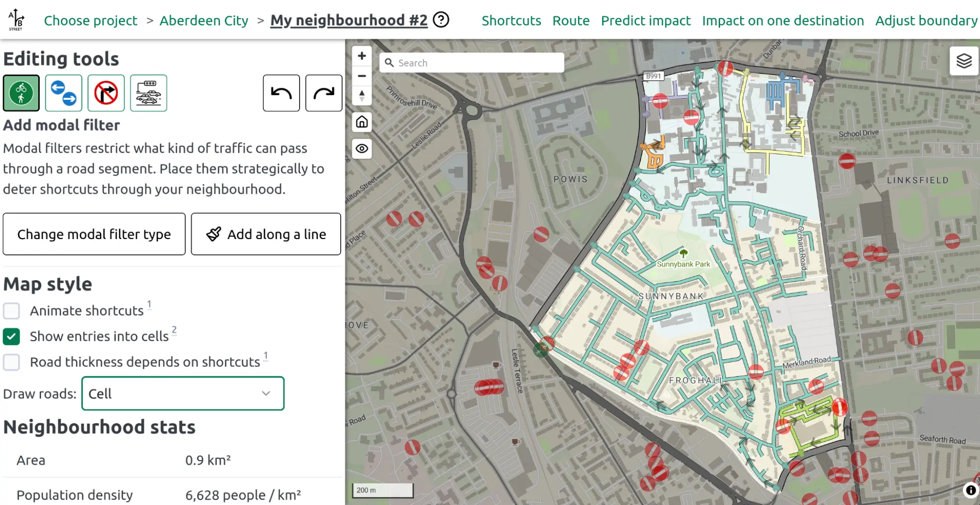Redo the last edit
980x505 pixels.
pos(324,93)
